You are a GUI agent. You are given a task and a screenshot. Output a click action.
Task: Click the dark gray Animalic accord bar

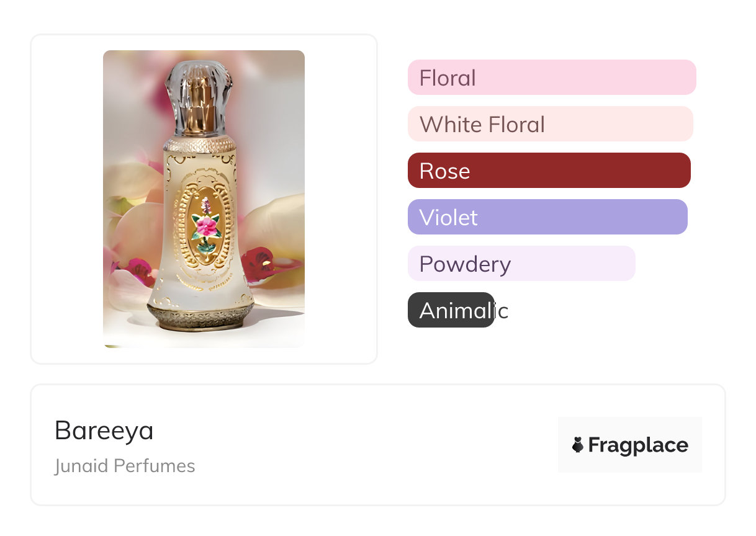click(x=451, y=310)
